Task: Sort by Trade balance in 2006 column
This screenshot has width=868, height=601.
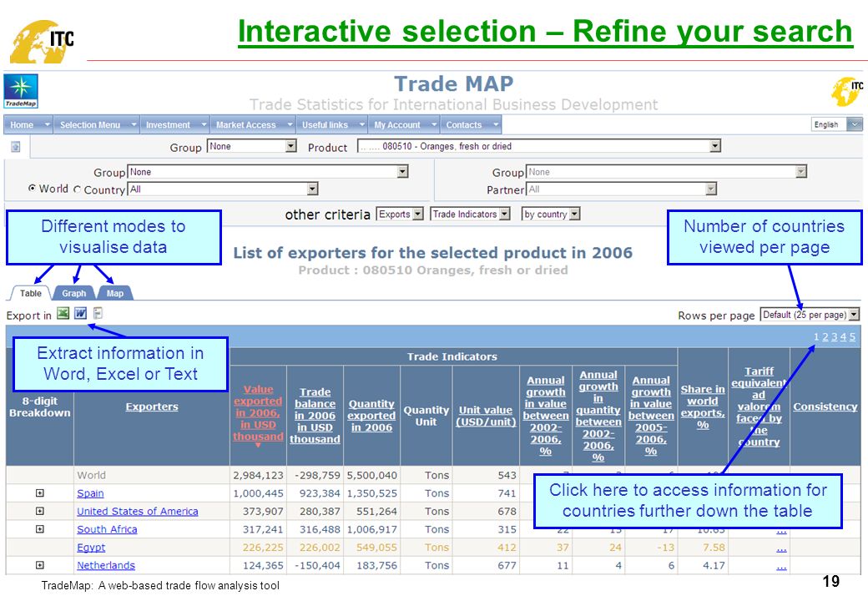Action: tap(315, 415)
